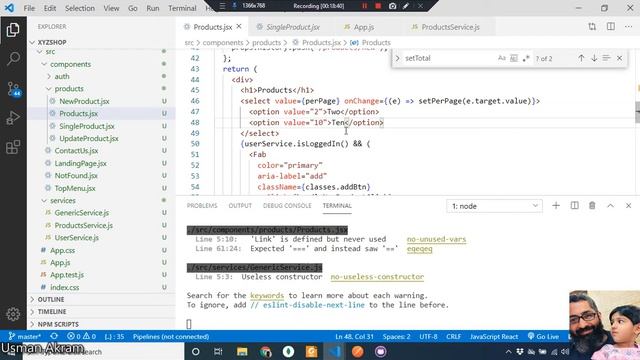This screenshot has width=640, height=360.
Task: Switch to the PROBLEMS panel tab
Action: point(202,206)
